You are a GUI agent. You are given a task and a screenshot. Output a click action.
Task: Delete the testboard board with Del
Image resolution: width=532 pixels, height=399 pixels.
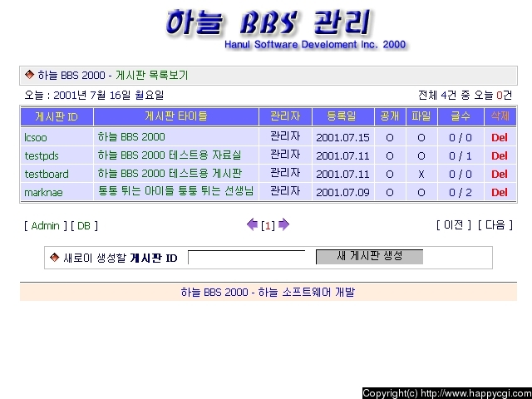pos(500,174)
